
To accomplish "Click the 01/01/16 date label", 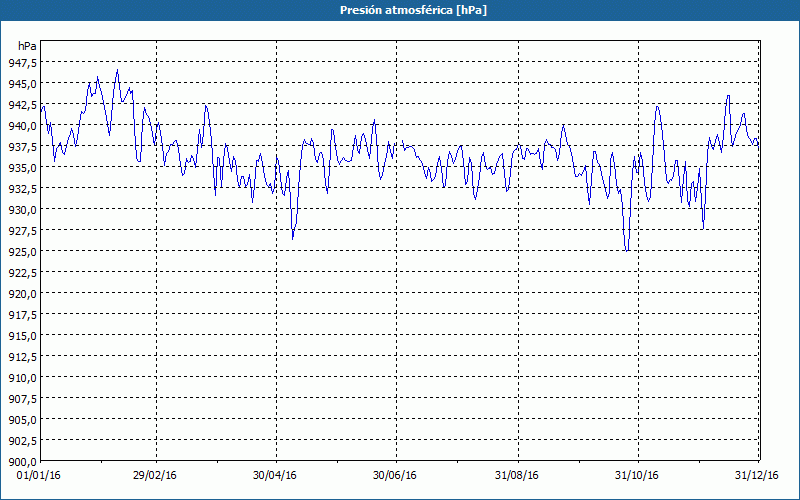I will point(38,475).
